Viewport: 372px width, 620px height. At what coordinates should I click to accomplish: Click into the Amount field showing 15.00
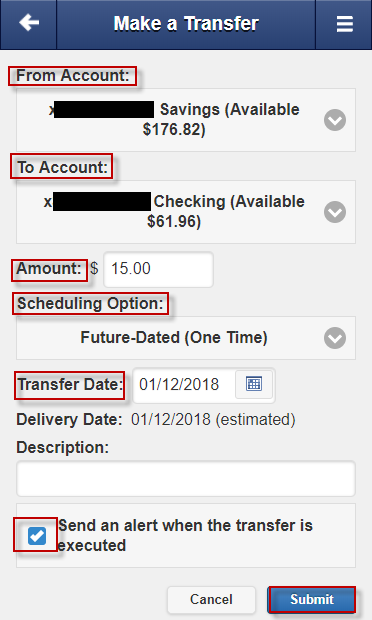click(159, 269)
